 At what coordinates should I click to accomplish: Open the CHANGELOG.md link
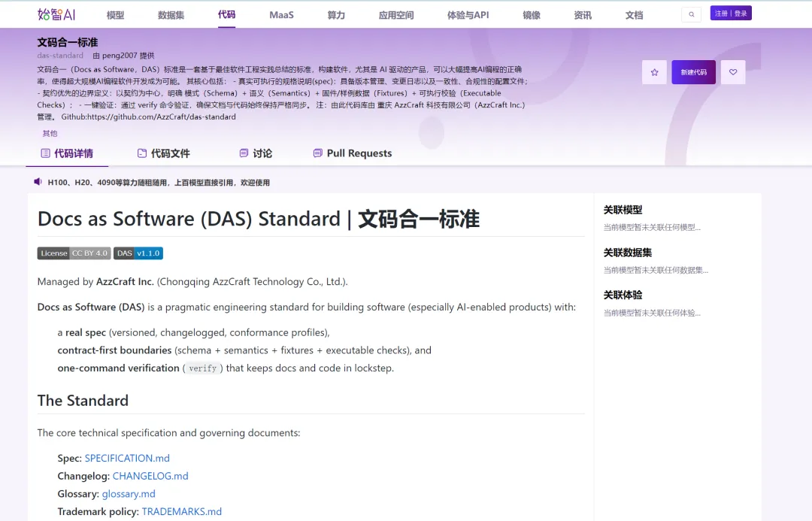point(150,476)
